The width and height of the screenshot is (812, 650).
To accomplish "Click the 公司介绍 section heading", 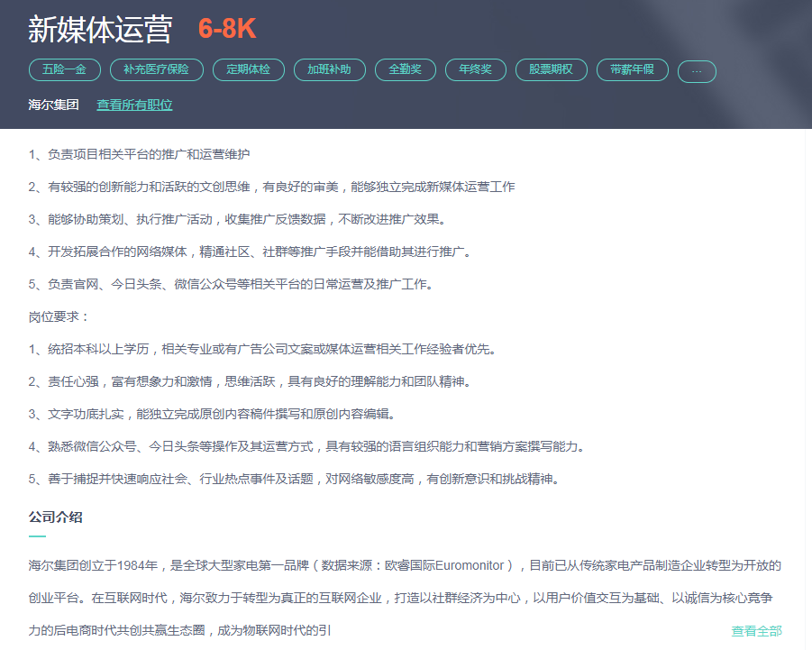I will tap(55, 517).
